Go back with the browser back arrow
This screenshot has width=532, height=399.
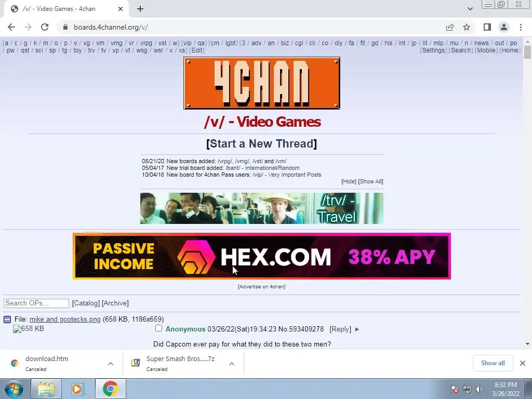[11, 27]
